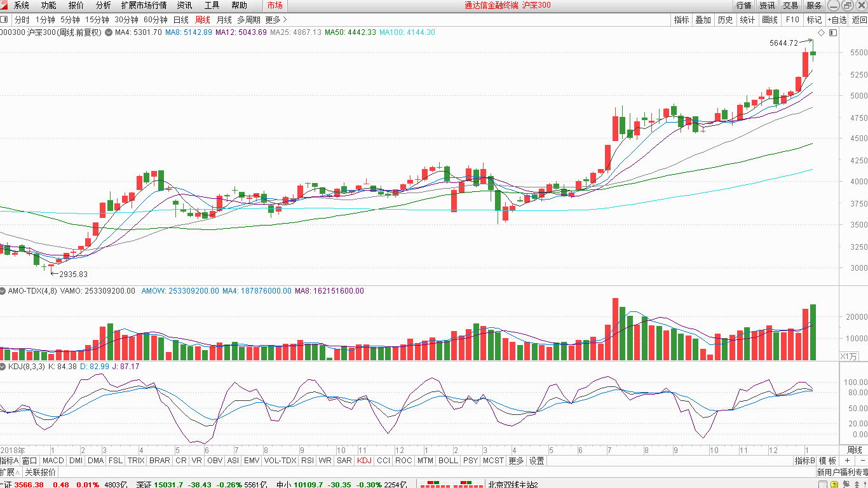The image size is (868, 488).
Task: Zoom in chart with plus button
Action: [846, 461]
